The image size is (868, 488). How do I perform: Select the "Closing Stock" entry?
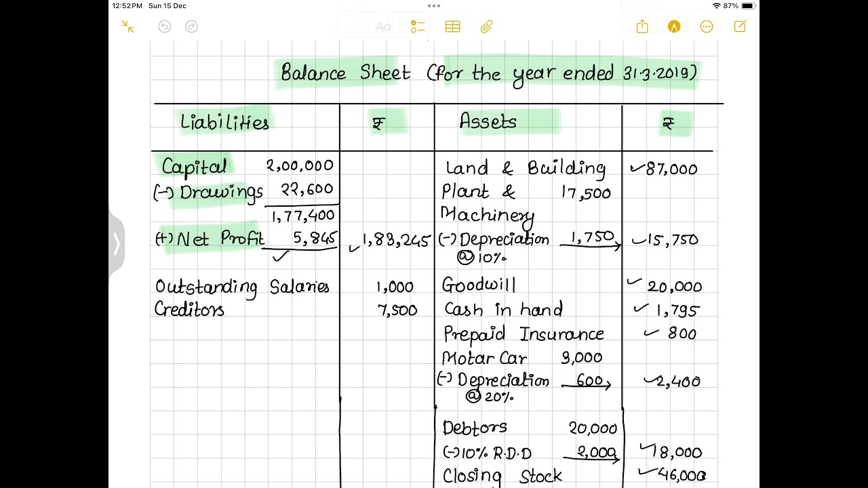[x=502, y=476]
